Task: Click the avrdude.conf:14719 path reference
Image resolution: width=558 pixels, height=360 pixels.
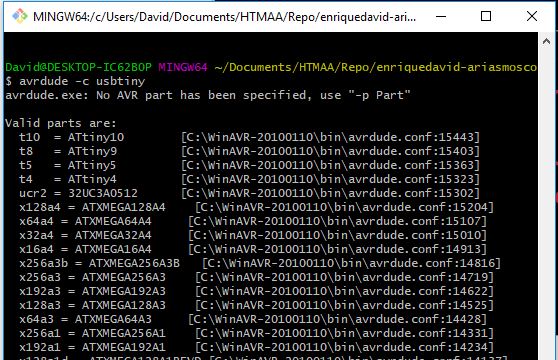Action: pyautogui.click(x=344, y=277)
